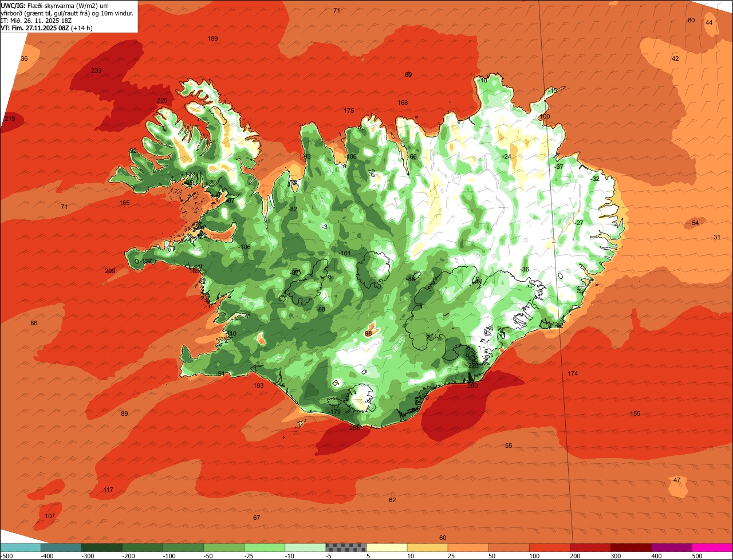This screenshot has width=733, height=560.
Task: Click the '86' value in the western ocean
Action: point(34,323)
